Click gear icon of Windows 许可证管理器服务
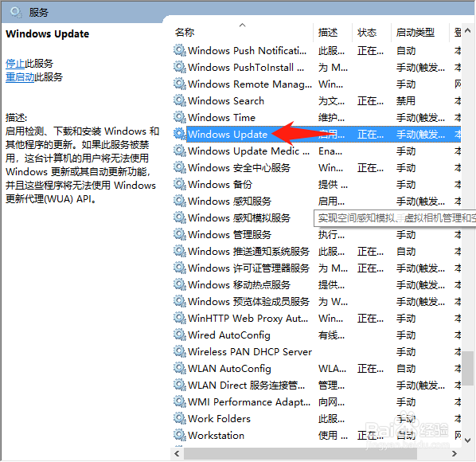This screenshot has width=476, height=462. [x=179, y=268]
